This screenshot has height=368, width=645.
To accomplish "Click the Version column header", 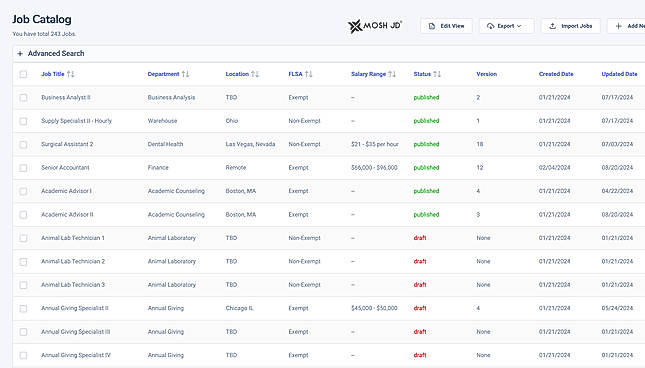I will coord(487,74).
